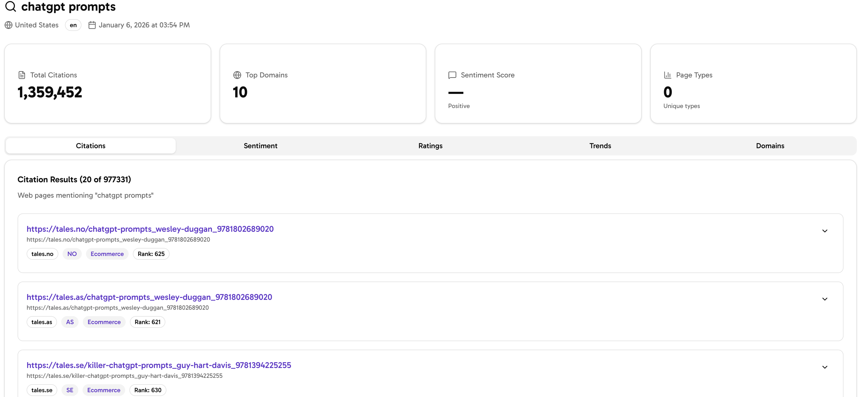Click the Top Domains globe icon
Image resolution: width=868 pixels, height=397 pixels.
pos(237,75)
